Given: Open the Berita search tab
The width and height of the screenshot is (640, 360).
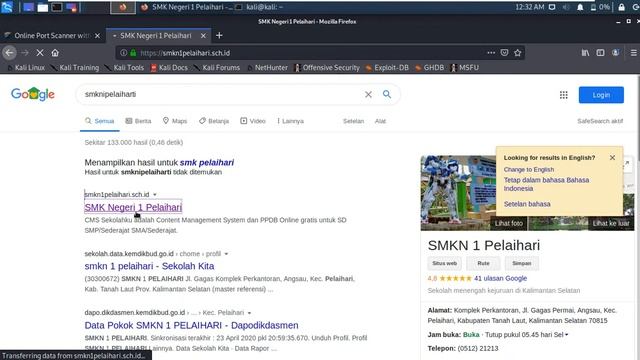Looking at the screenshot, I should [138, 121].
